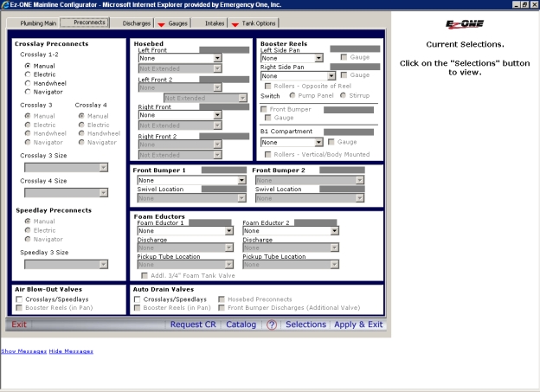
Task: Select Electric under Speedlay Preconnects
Action: (28, 230)
